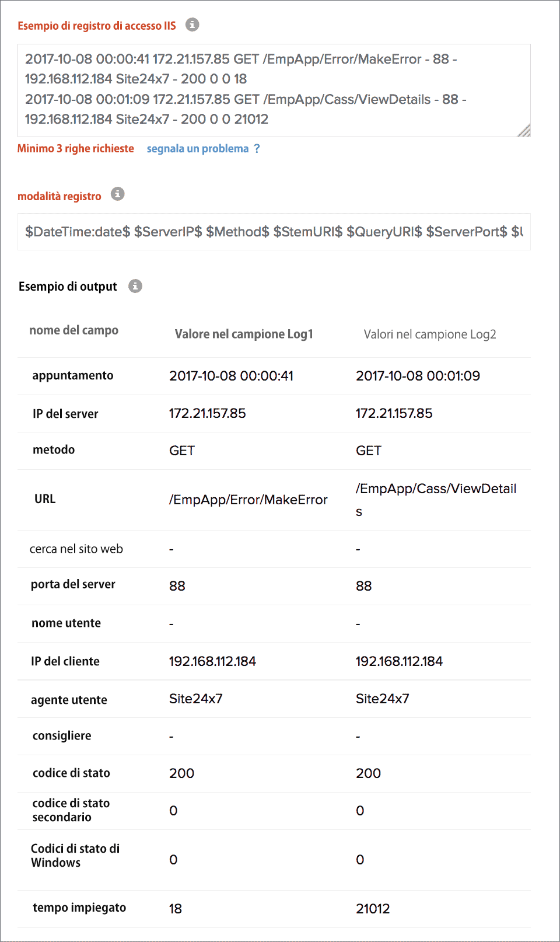Screen dimensions: 560x942
Task: Select the nome del campo column header
Action: [x=73, y=330]
